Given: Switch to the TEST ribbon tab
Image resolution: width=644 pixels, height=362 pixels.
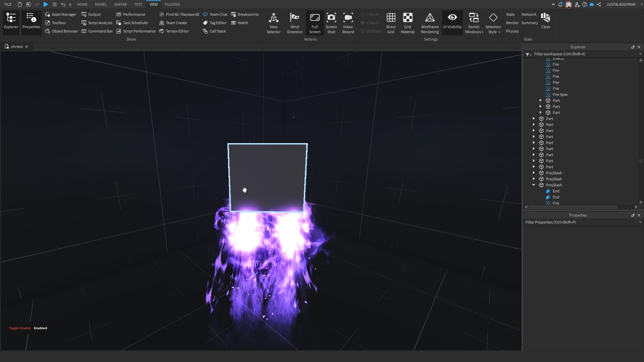Looking at the screenshot, I should [138, 4].
